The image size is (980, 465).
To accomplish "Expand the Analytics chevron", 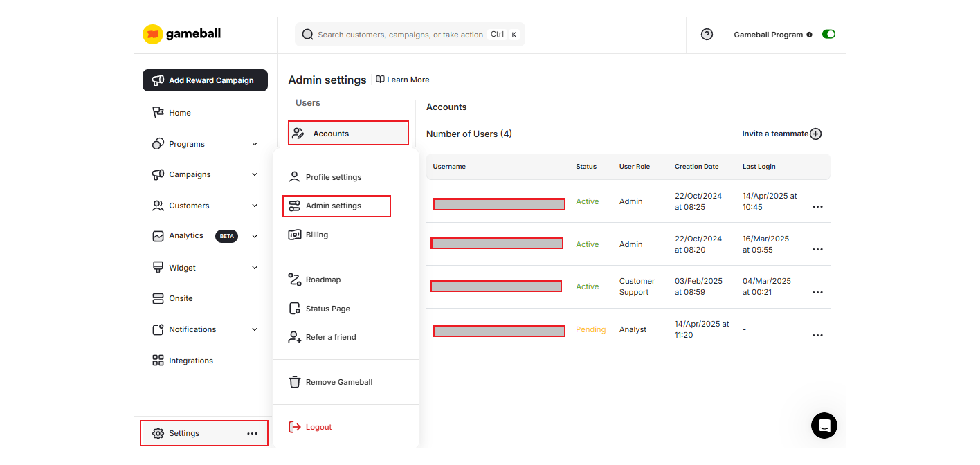I will click(x=255, y=236).
